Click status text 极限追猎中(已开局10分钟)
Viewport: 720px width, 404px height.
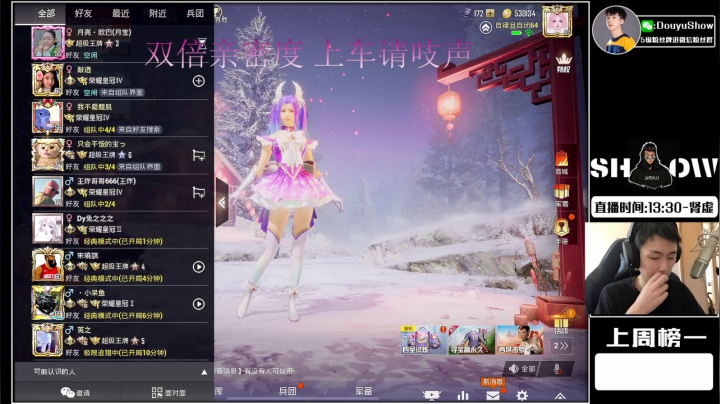(x=125, y=353)
